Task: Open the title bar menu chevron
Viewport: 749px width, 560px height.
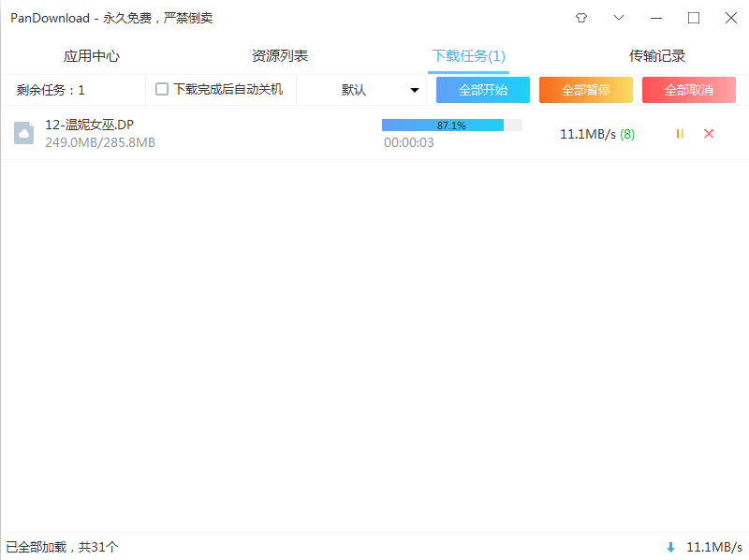Action: tap(619, 18)
